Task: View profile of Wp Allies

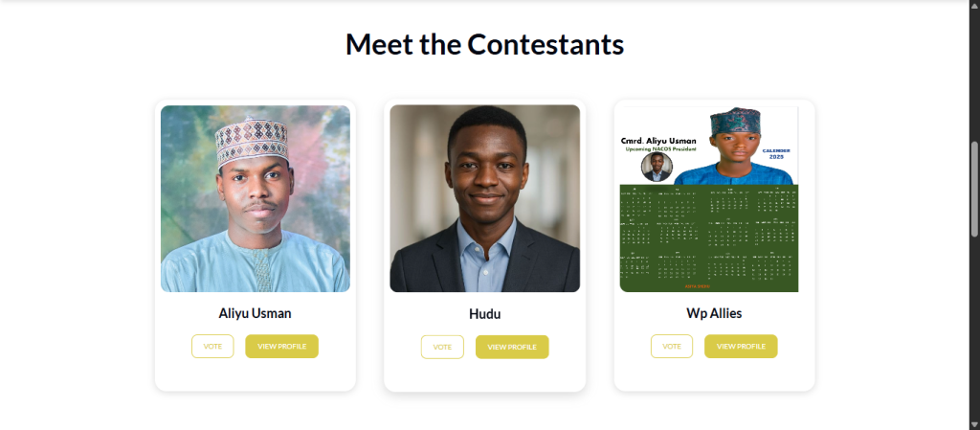Action: (741, 346)
